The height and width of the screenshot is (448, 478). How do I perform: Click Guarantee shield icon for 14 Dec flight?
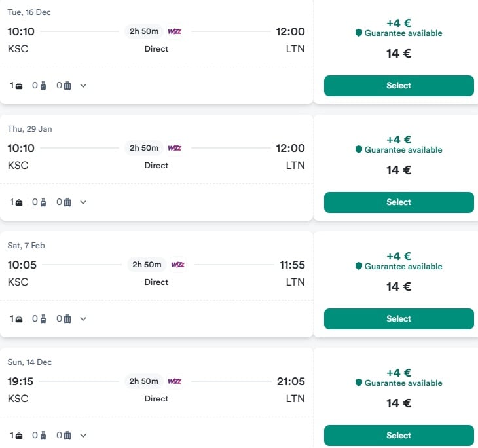coord(359,383)
